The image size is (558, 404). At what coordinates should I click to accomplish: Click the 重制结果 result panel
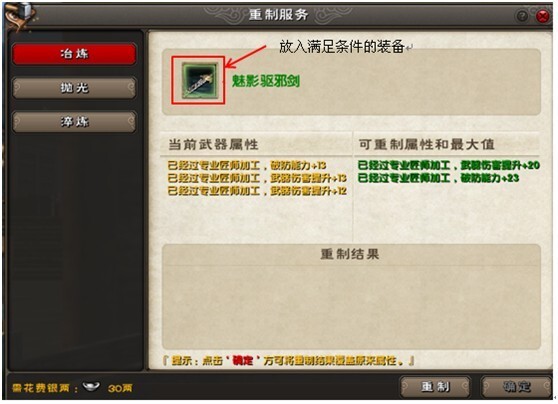point(351,296)
